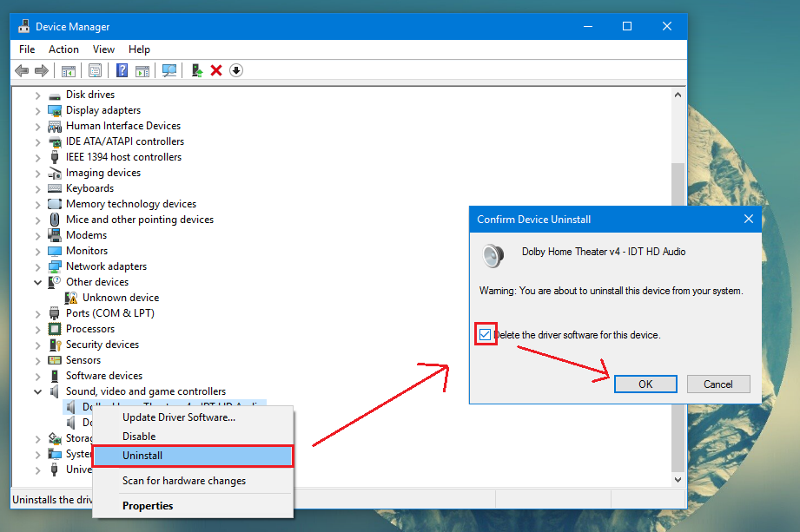Expand the Monitors node
Screen dimensions: 800x532
37,252
